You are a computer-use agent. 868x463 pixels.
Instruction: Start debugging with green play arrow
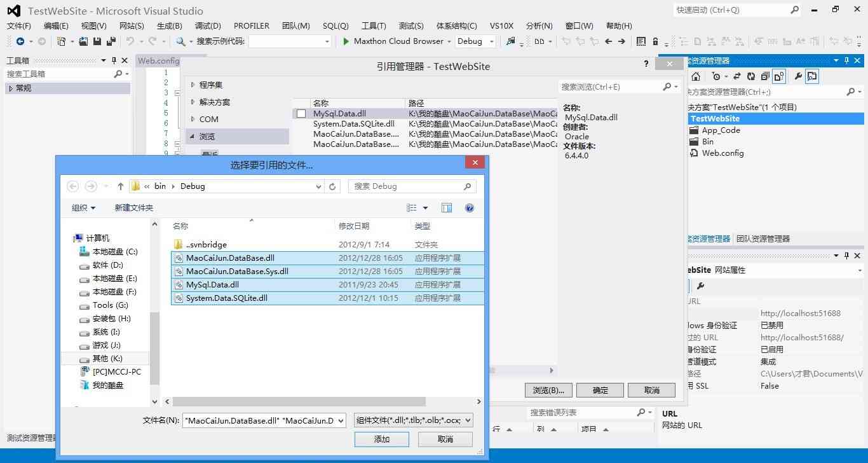click(346, 41)
